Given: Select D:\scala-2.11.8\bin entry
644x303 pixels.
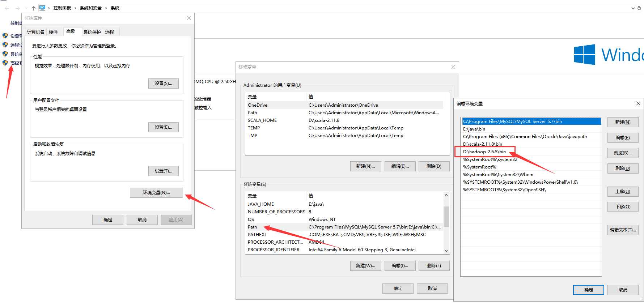Looking at the screenshot, I should point(531,144).
